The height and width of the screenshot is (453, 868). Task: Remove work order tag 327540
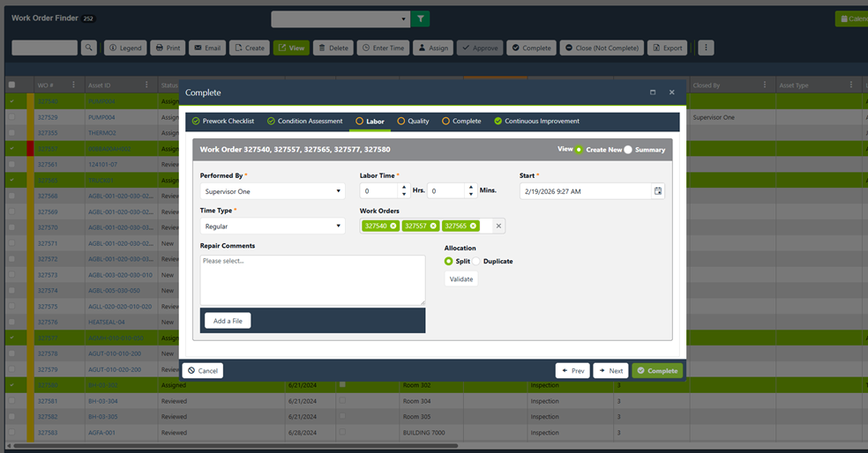click(393, 226)
